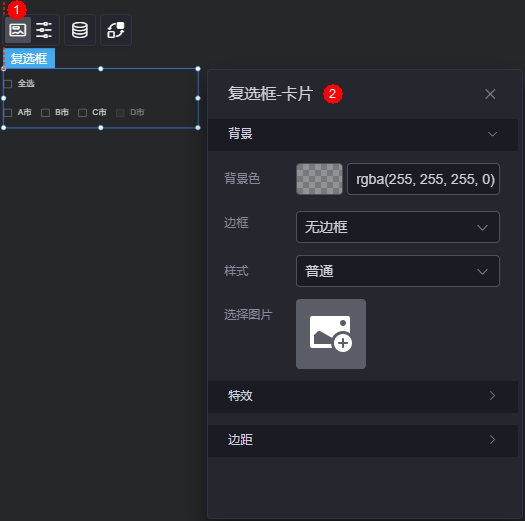This screenshot has height=521, width=525.
Task: Open the card style settings icon
Action: coord(18,30)
